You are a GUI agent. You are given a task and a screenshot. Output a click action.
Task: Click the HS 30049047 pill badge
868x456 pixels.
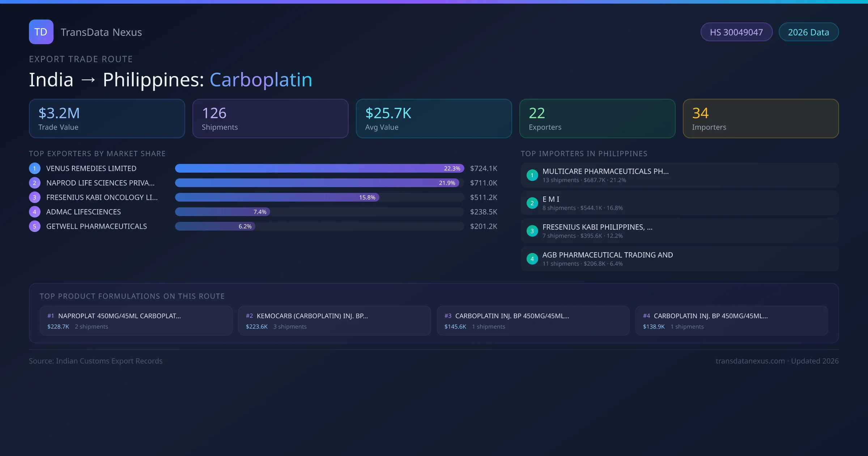point(736,32)
